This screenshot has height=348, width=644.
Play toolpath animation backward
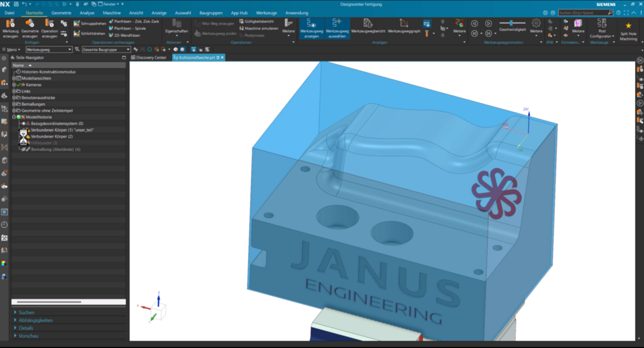pos(474,24)
